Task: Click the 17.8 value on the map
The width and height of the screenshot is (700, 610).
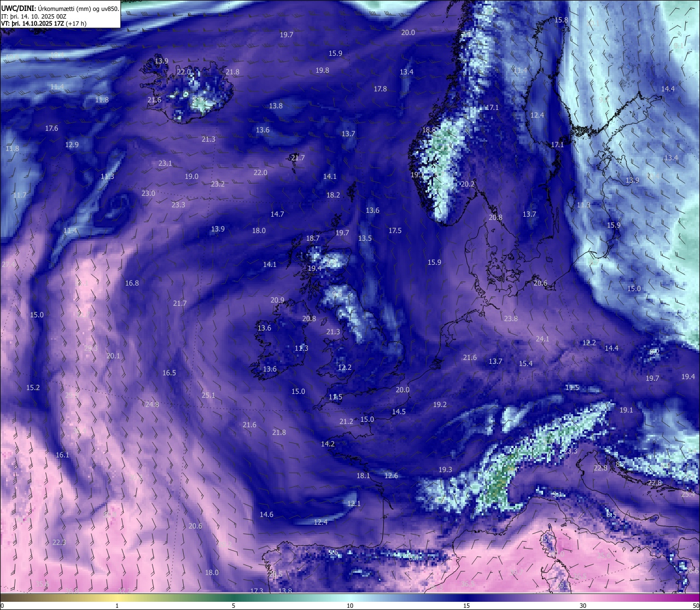Action: [380, 89]
